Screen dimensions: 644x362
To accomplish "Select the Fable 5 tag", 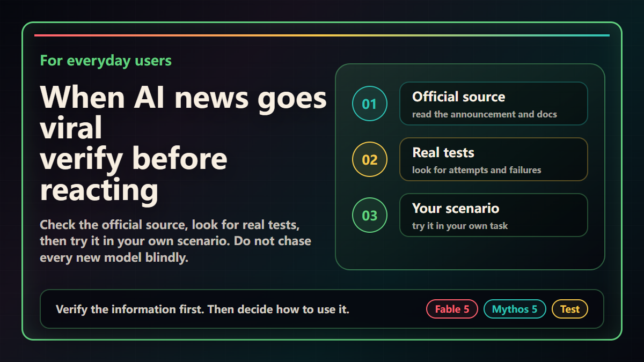I will tap(452, 309).
